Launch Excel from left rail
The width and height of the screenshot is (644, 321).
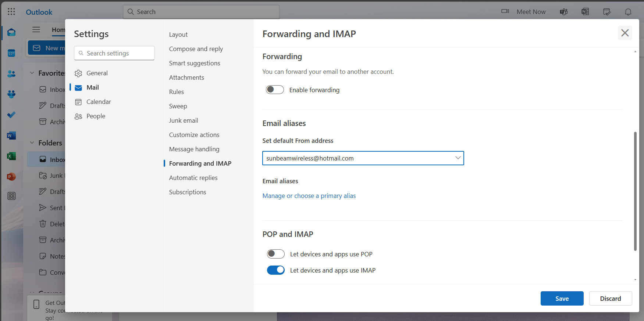(x=11, y=156)
